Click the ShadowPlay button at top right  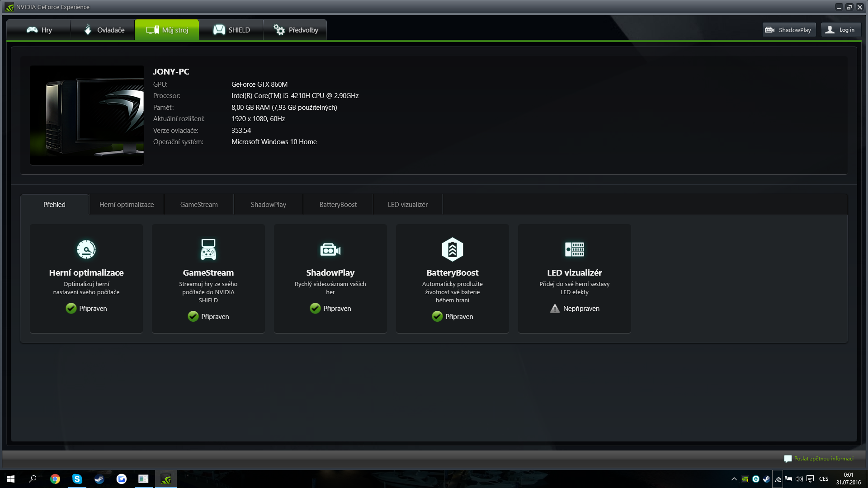click(788, 30)
